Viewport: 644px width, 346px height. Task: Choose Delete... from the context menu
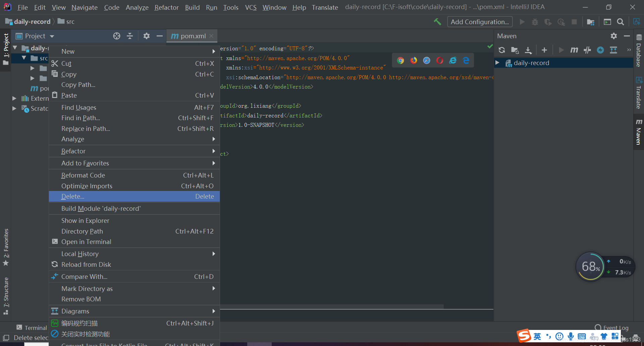click(134, 196)
